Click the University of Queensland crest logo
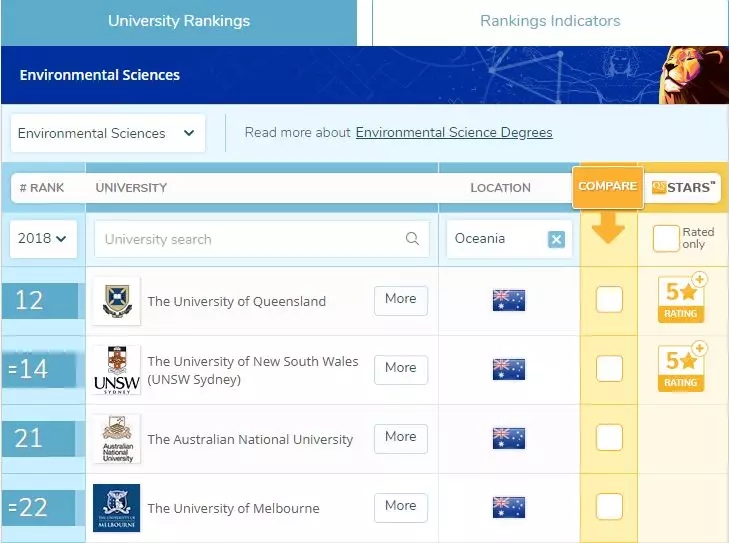Viewport: 729px width, 543px height. tap(116, 300)
